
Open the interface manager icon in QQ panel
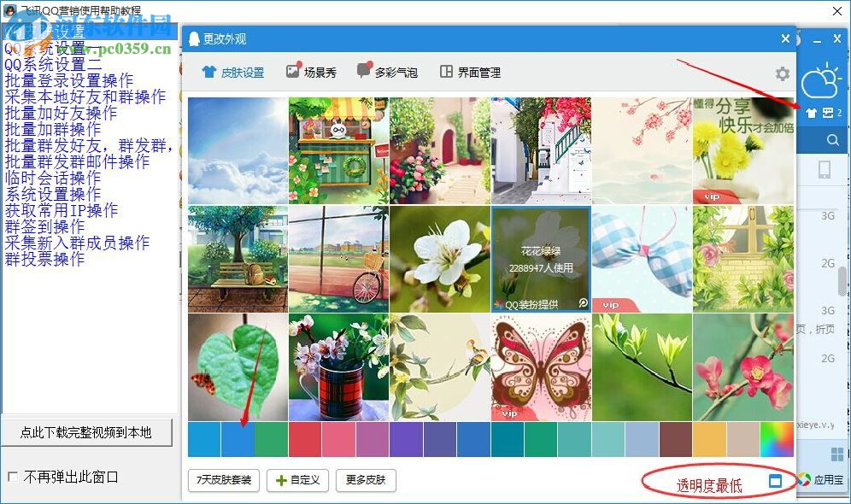click(828, 113)
